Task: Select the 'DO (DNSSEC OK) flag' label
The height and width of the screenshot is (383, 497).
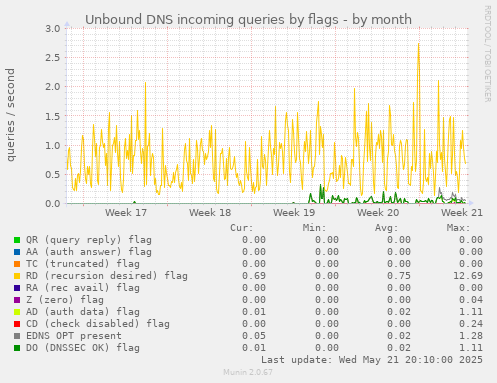Action: tap(83, 348)
